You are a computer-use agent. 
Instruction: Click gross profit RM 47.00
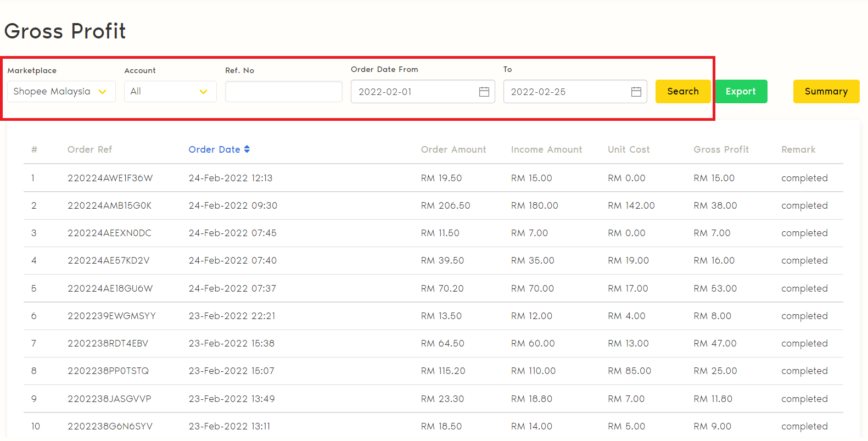(x=715, y=343)
